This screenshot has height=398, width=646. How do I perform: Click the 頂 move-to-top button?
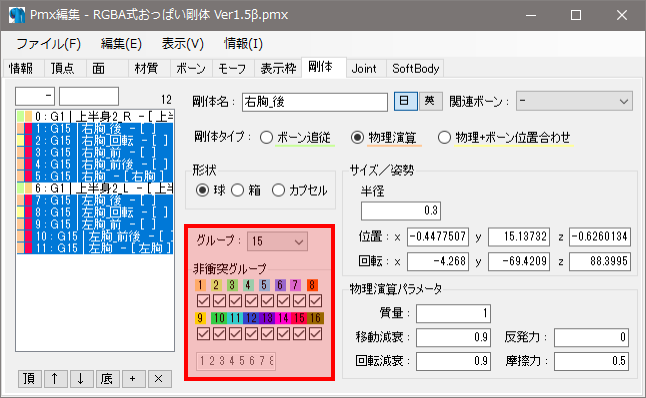tap(30, 379)
